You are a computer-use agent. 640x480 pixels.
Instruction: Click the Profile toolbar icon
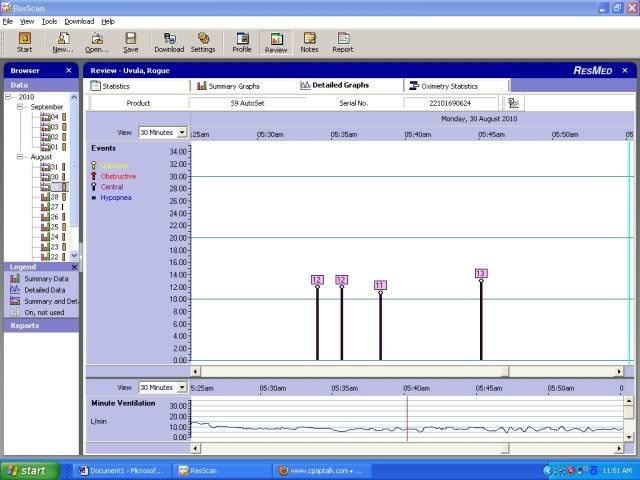click(242, 42)
